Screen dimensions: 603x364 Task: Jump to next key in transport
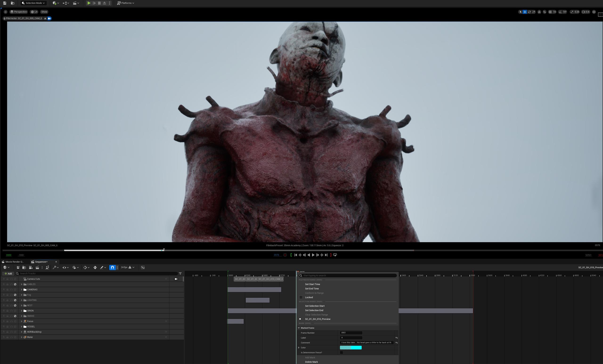(x=322, y=255)
